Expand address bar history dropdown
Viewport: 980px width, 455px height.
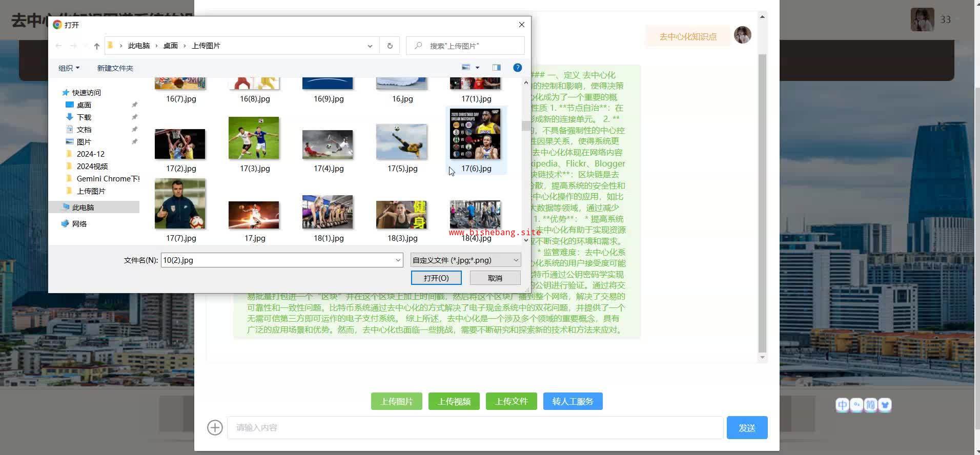click(370, 46)
